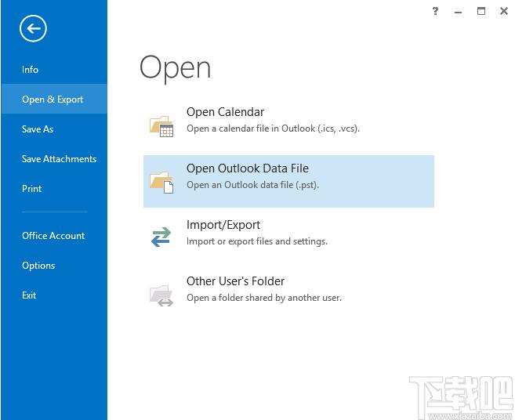Click 'Open an Outlook data file (.pst).' text

click(253, 185)
